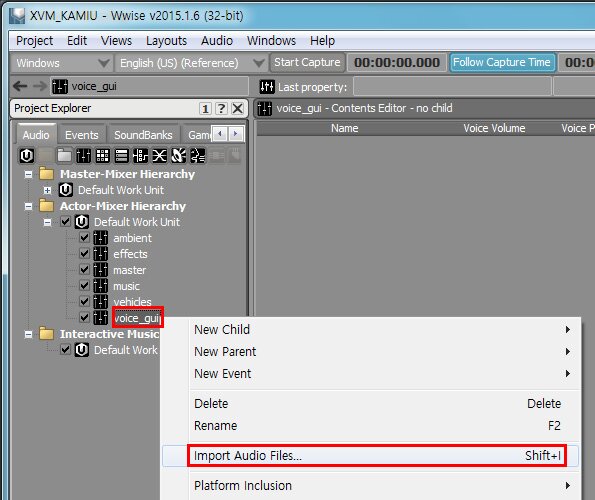The height and width of the screenshot is (500, 595).
Task: Click the Master-Mixer Default Work Unit icon
Action: coord(66,190)
